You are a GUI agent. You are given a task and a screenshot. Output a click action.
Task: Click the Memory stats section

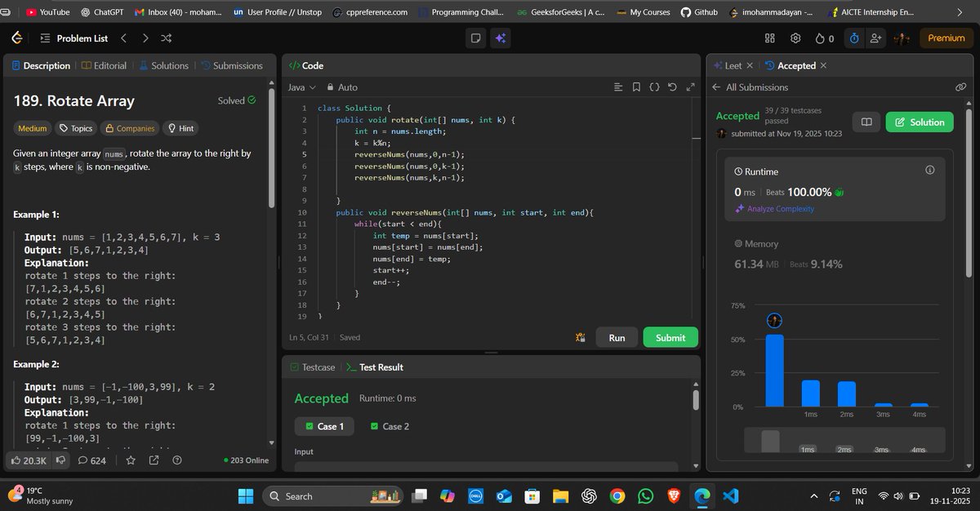coord(835,255)
